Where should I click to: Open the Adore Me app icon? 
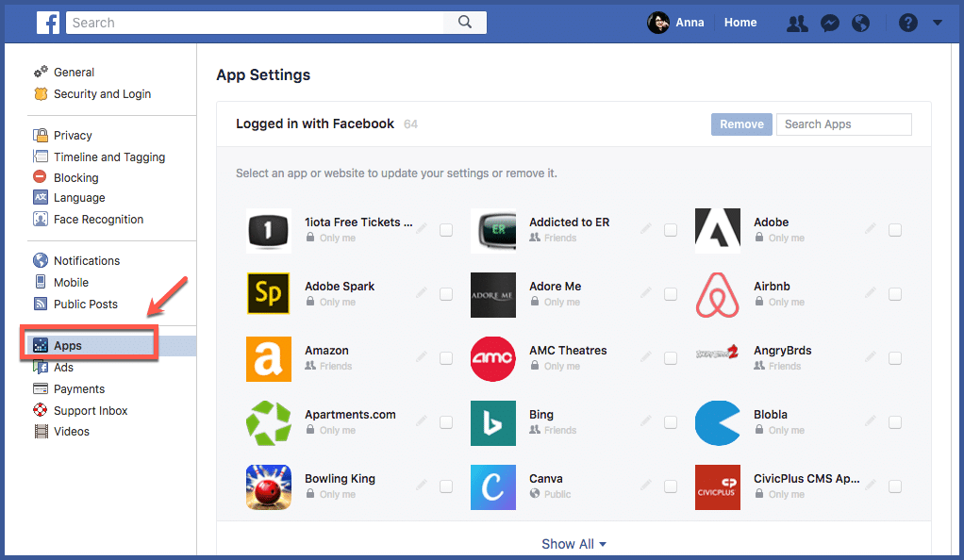click(x=493, y=294)
